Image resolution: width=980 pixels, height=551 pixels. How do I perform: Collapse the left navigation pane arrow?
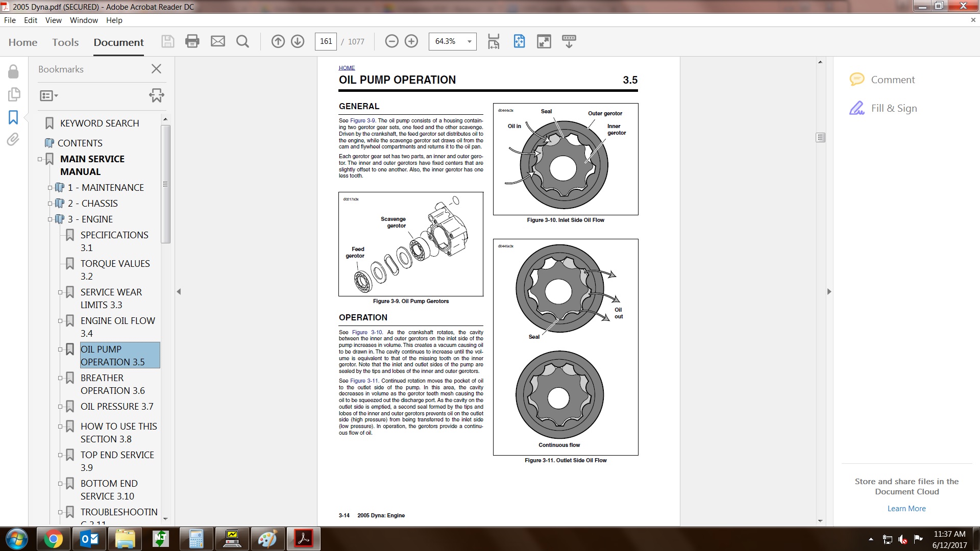click(179, 292)
